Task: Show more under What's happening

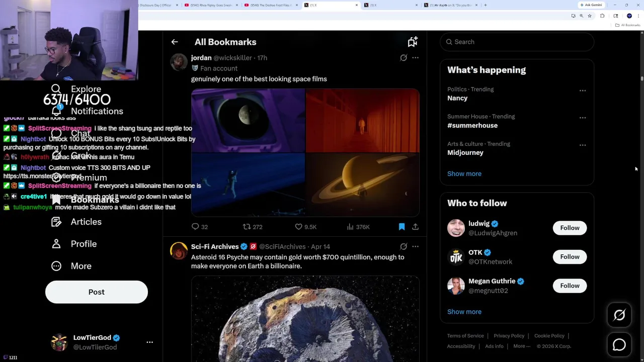Action: pyautogui.click(x=464, y=173)
